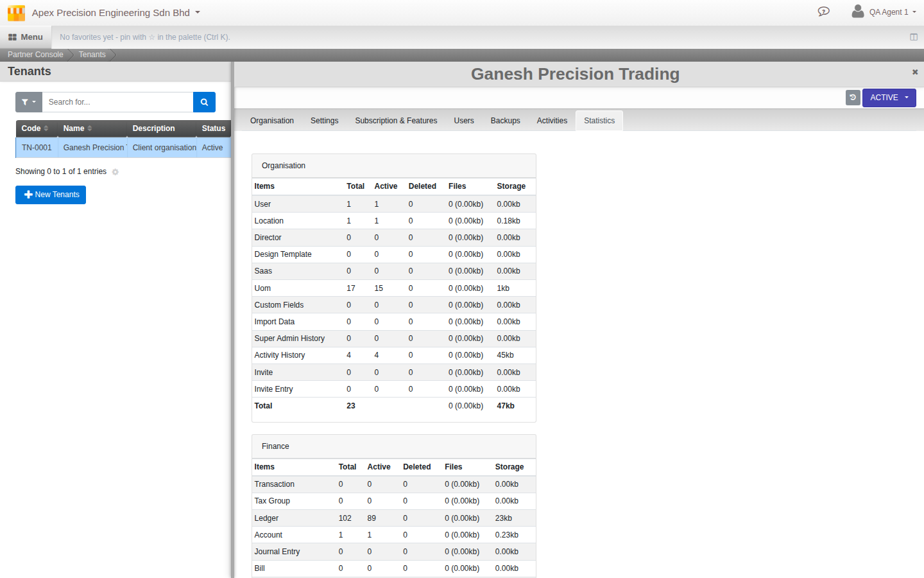Click the Account row label
This screenshot has width=924, height=578.
268,535
